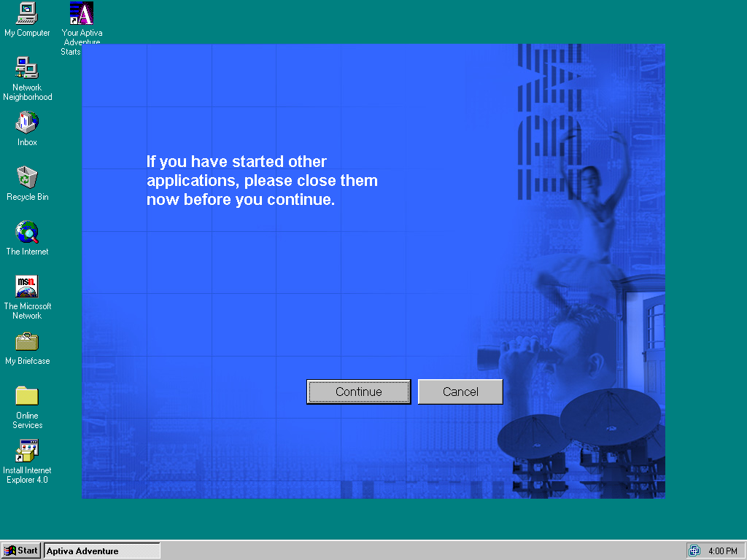
Task: Click the IBM logo in the splash
Action: pyautogui.click(x=549, y=124)
